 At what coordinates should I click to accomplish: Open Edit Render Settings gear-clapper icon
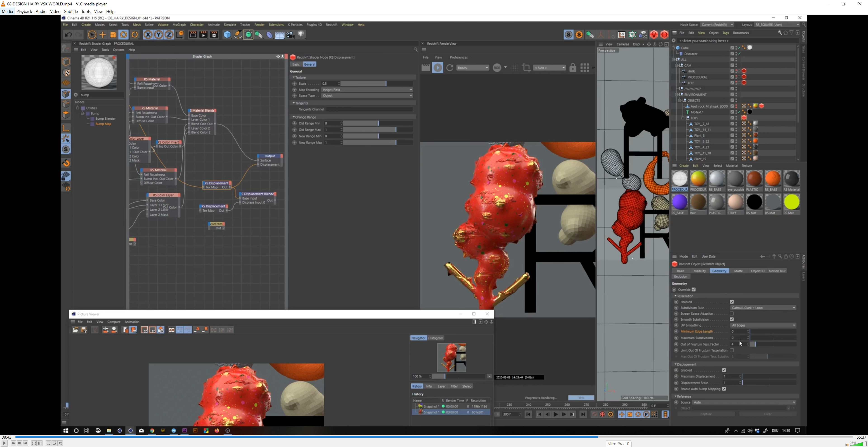tap(214, 35)
